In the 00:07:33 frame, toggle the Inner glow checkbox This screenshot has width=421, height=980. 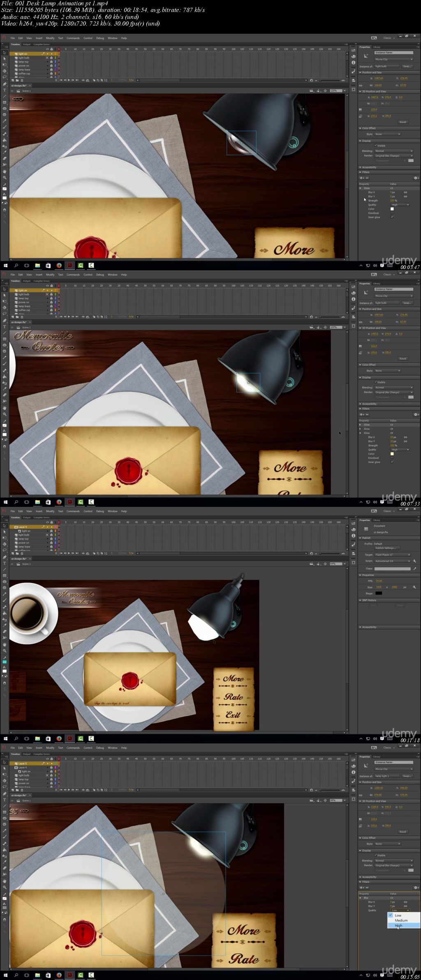point(392,462)
